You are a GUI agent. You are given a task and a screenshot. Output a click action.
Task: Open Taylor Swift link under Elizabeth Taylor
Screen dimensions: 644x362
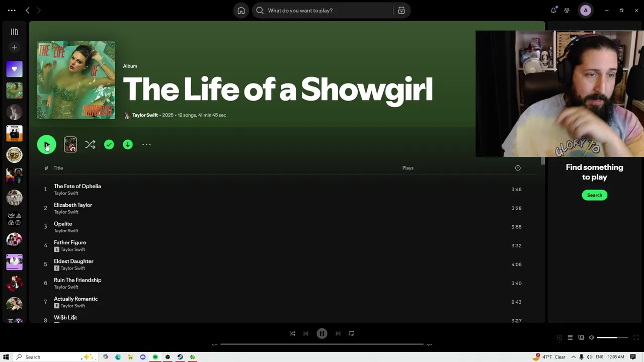pyautogui.click(x=66, y=212)
